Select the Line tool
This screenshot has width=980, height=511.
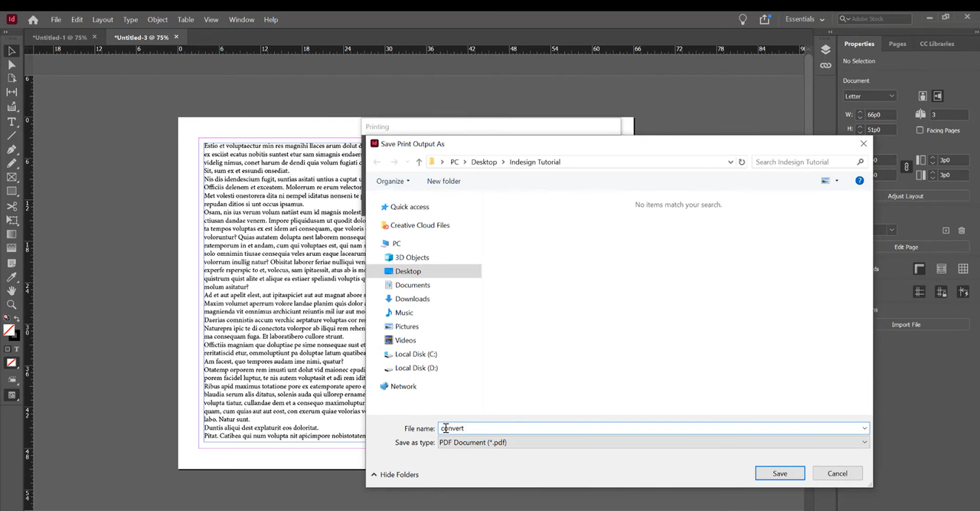pyautogui.click(x=11, y=136)
